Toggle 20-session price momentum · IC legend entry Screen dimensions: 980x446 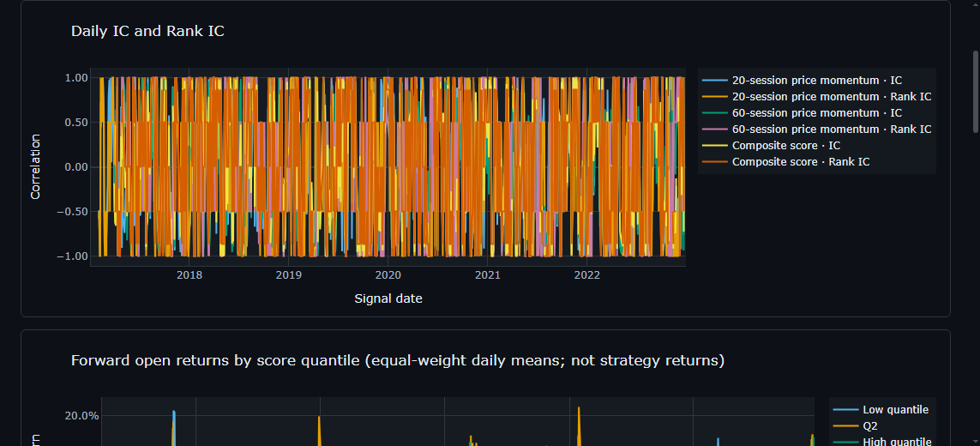tap(802, 80)
